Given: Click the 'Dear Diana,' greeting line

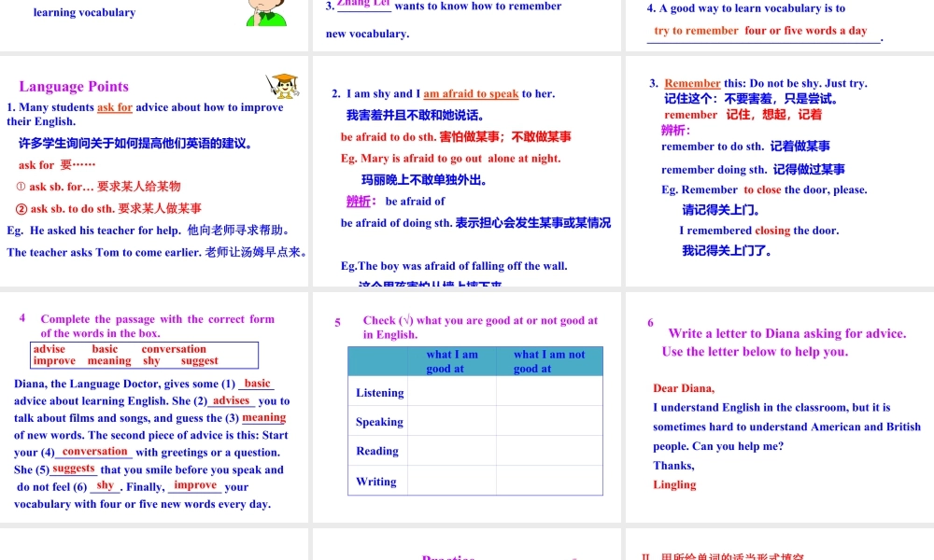Looking at the screenshot, I should (x=684, y=388).
